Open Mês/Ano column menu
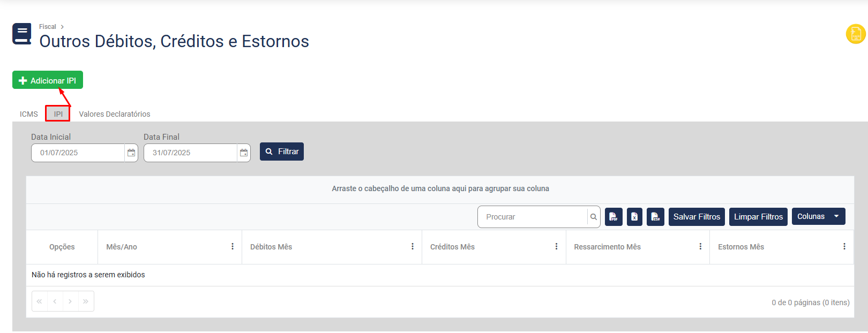This screenshot has width=868, height=333. point(233,246)
